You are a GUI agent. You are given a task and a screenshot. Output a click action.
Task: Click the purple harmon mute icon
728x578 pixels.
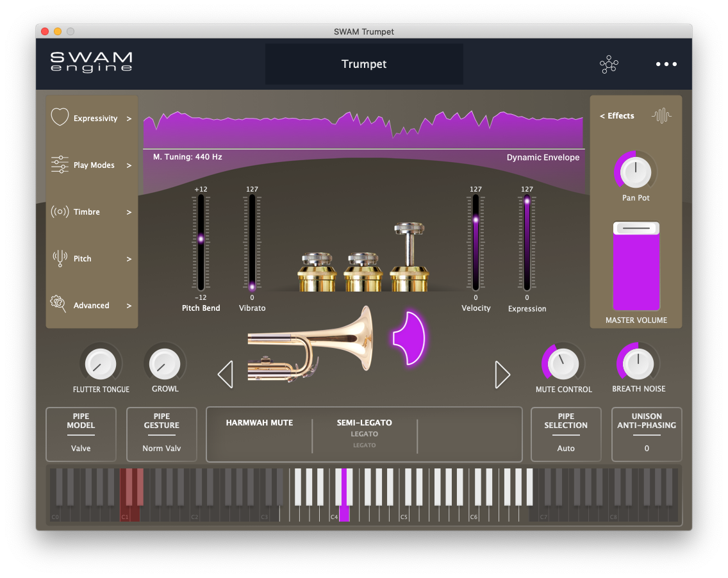[409, 338]
